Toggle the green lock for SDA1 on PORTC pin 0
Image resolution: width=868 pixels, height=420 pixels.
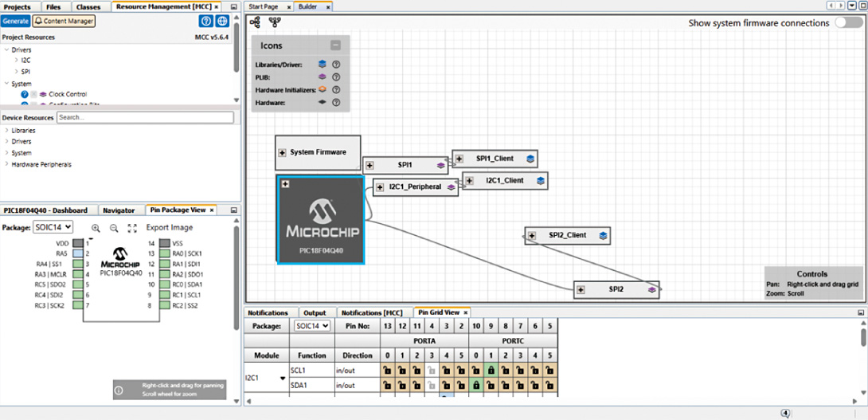[x=475, y=385]
